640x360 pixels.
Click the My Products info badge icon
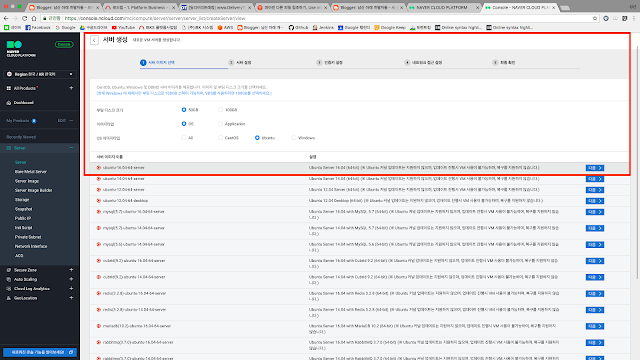pyautogui.click(x=34, y=121)
